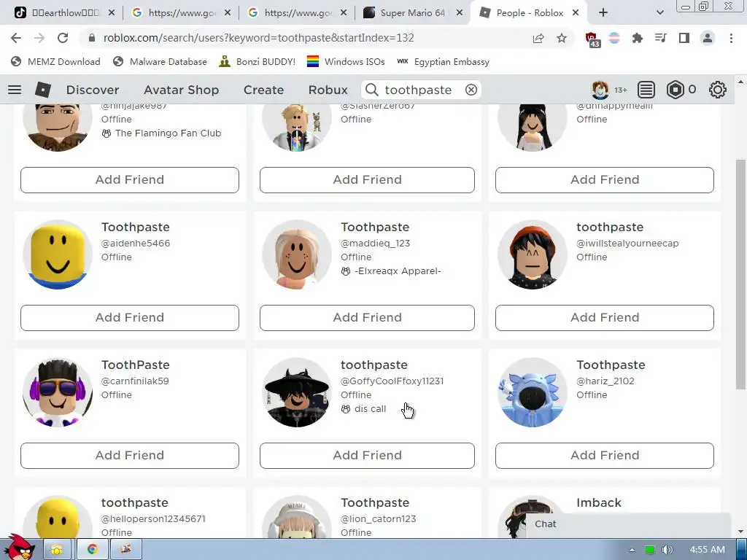Click the search magnifier icon

click(x=371, y=90)
